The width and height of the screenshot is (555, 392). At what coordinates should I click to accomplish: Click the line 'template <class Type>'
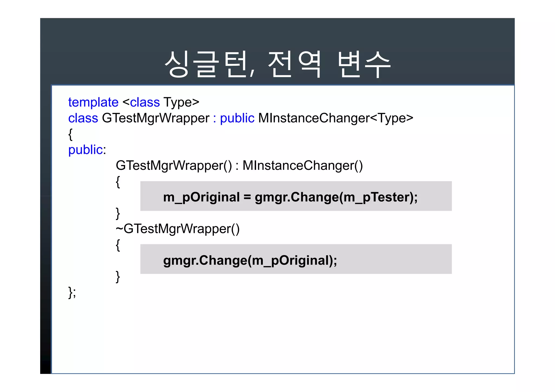coord(134,103)
